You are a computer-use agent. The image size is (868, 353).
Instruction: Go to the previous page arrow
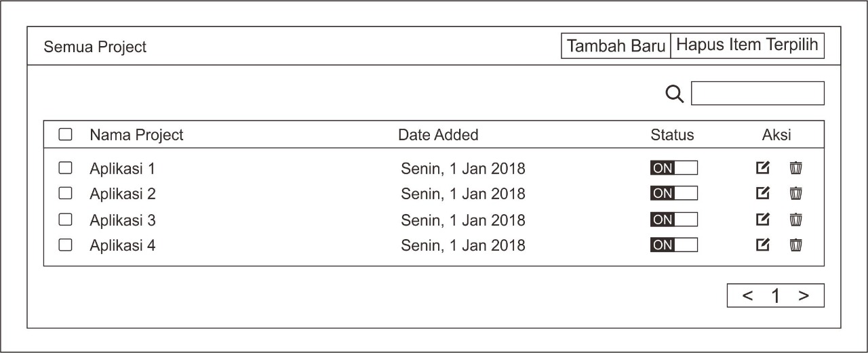pyautogui.click(x=747, y=296)
